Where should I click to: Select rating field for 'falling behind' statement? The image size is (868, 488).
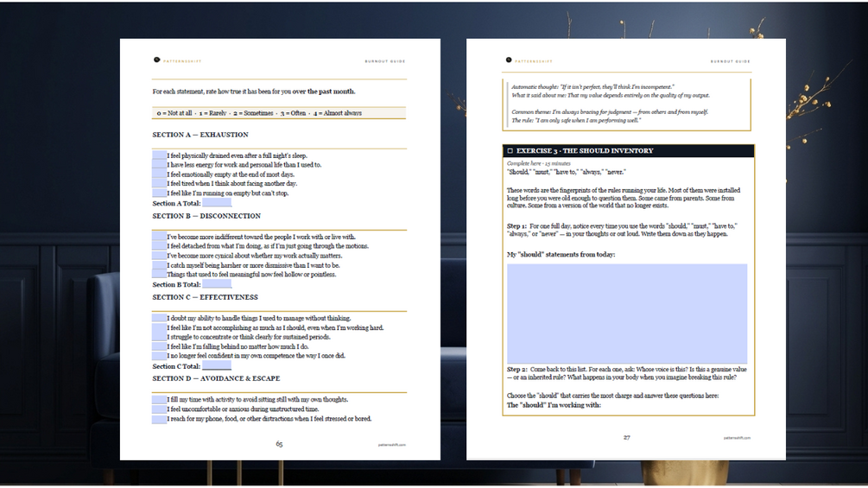[x=160, y=346]
